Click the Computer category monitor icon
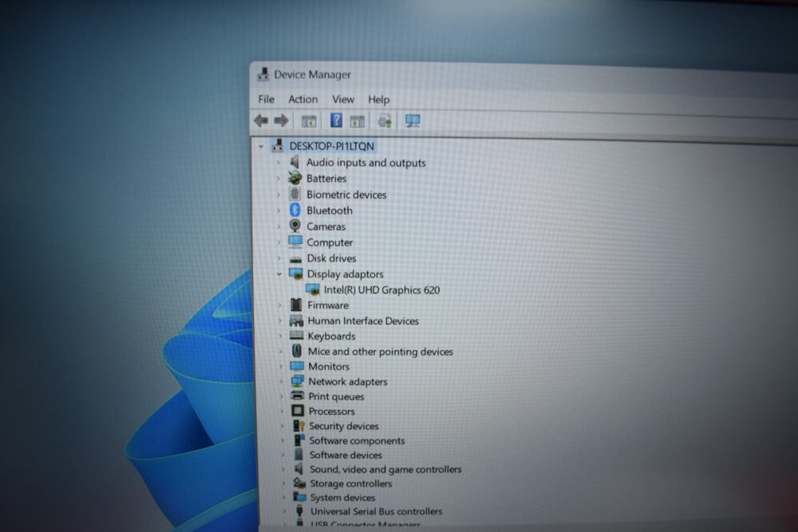Screen dimensions: 798x532 pos(295,242)
